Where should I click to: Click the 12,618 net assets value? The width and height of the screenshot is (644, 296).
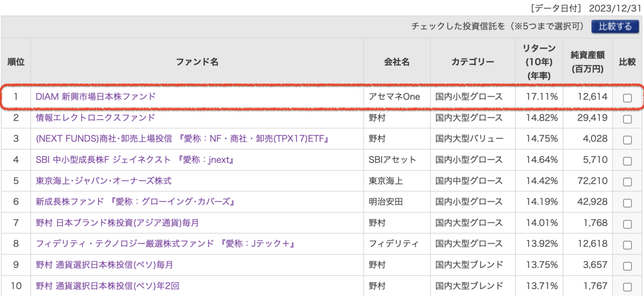pos(593,243)
